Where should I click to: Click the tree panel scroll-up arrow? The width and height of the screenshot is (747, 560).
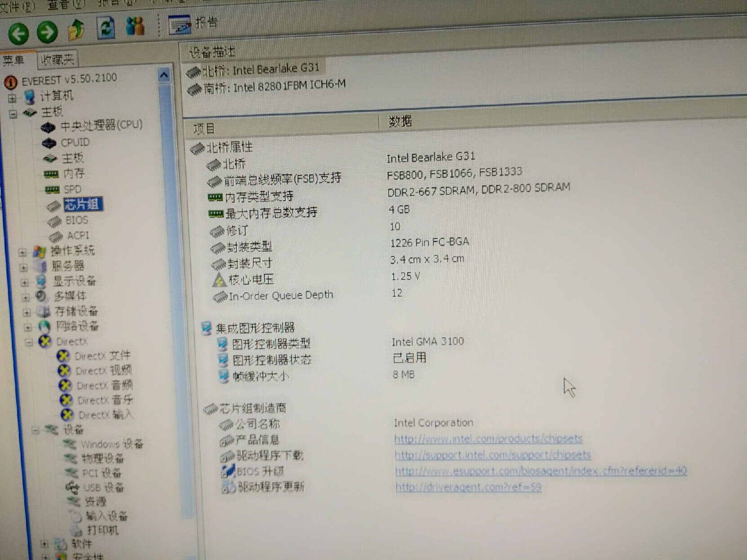tap(164, 75)
